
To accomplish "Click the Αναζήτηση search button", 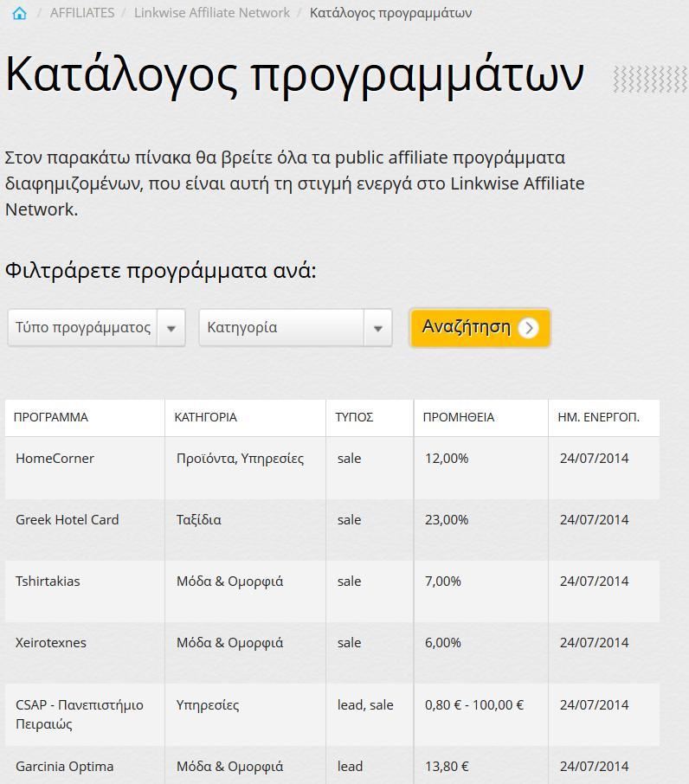I will tap(480, 327).
